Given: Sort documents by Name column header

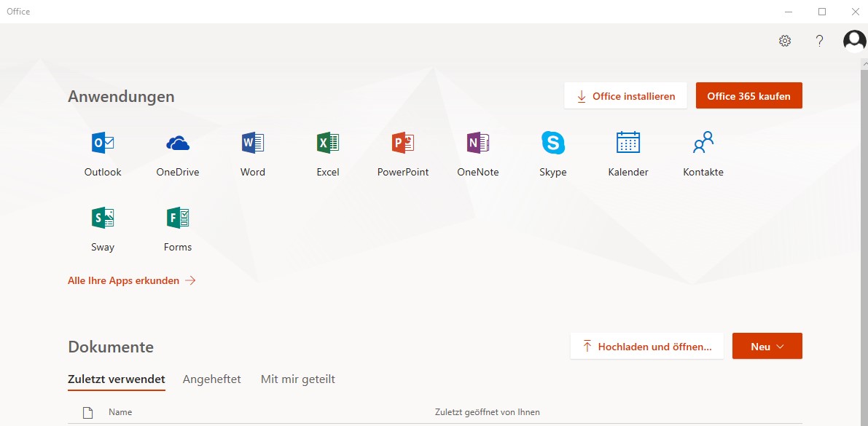Looking at the screenshot, I should tap(120, 412).
